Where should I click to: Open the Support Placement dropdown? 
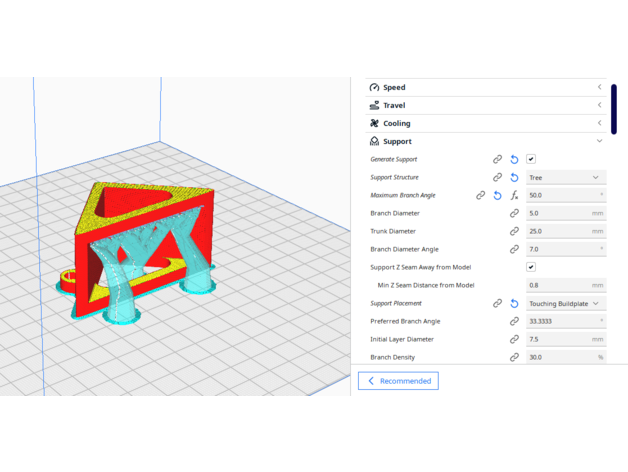[x=565, y=303]
